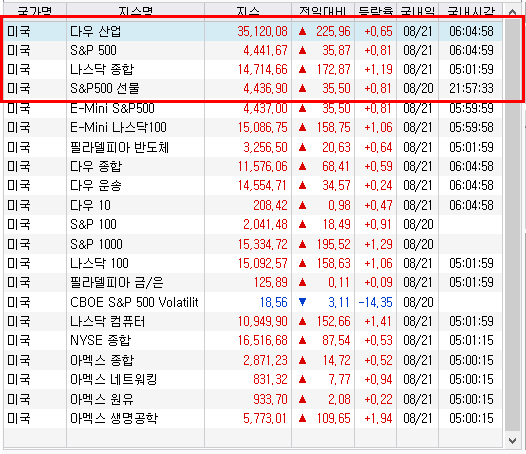The image size is (526, 454).
Task: Click the up triangle in 아멕스 생명공학 row
Action: tap(302, 418)
